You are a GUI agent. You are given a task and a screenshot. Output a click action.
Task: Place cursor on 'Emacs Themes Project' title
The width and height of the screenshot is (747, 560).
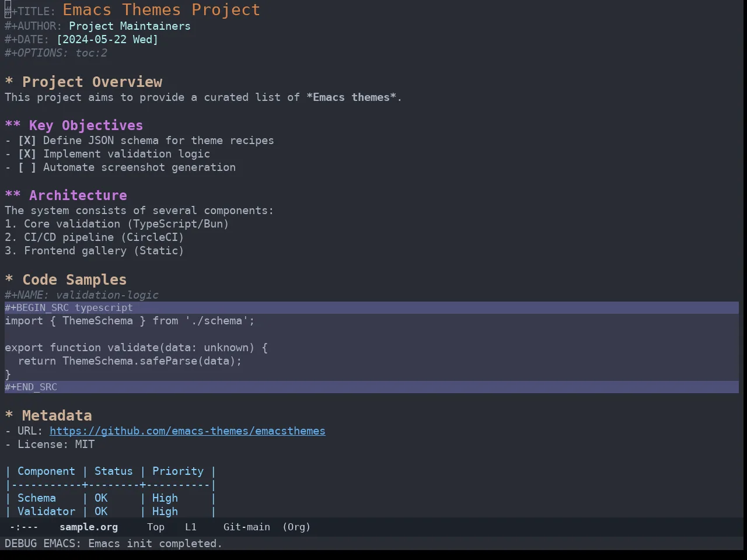click(161, 10)
